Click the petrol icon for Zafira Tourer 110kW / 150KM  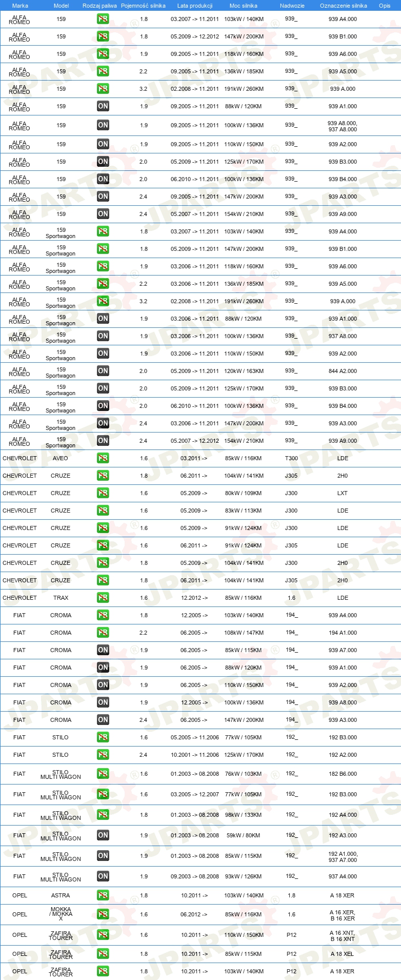(x=103, y=935)
